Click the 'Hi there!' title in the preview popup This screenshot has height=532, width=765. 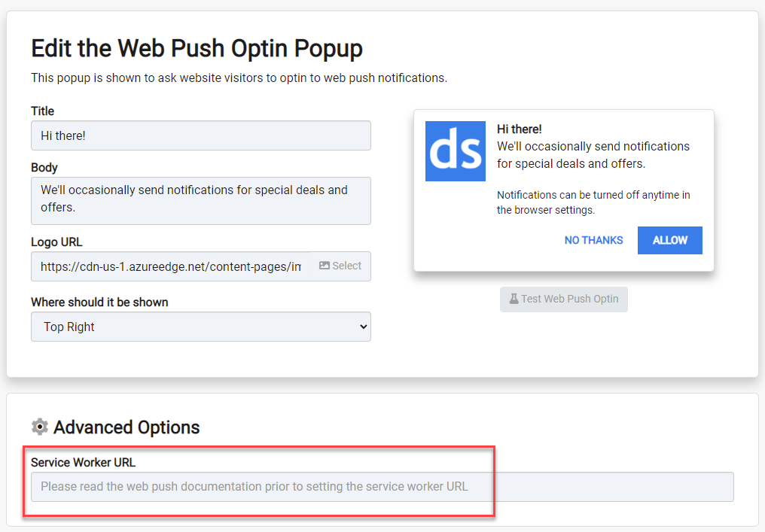tap(519, 129)
